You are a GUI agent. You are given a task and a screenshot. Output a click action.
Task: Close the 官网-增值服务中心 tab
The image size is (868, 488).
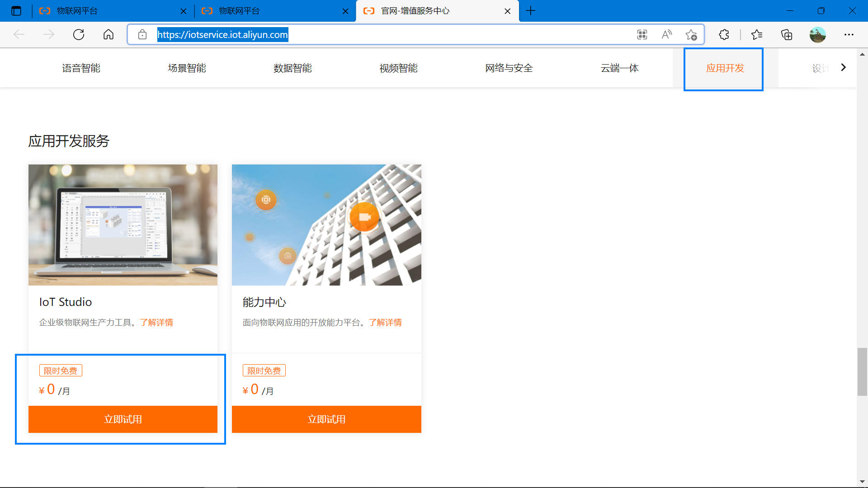(x=507, y=11)
